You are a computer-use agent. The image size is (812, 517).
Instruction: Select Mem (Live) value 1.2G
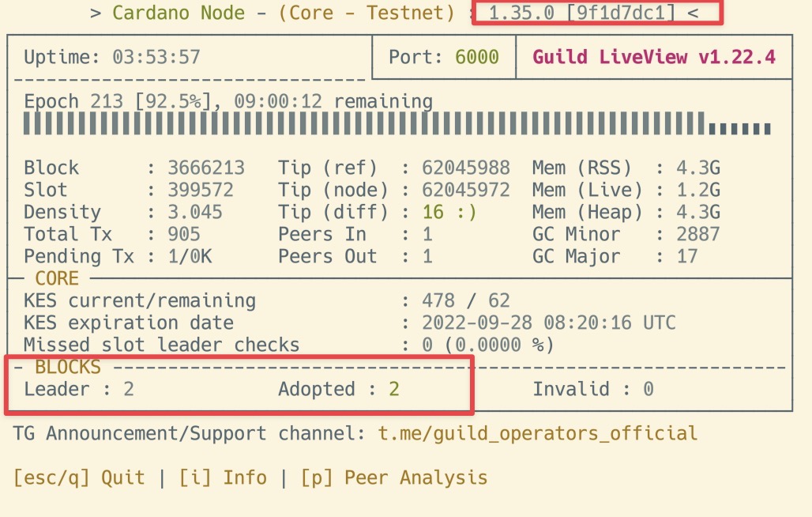(698, 190)
